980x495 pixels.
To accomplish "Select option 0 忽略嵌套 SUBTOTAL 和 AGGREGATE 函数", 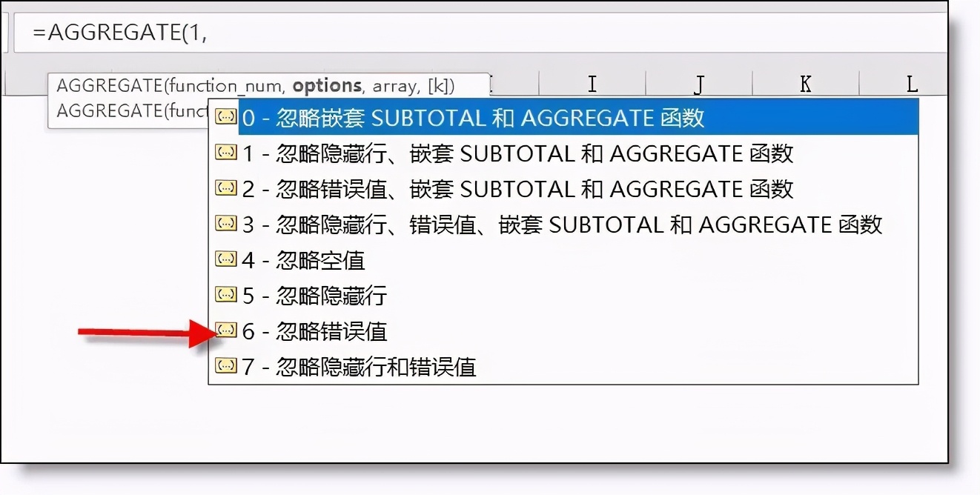I will 563,117.
